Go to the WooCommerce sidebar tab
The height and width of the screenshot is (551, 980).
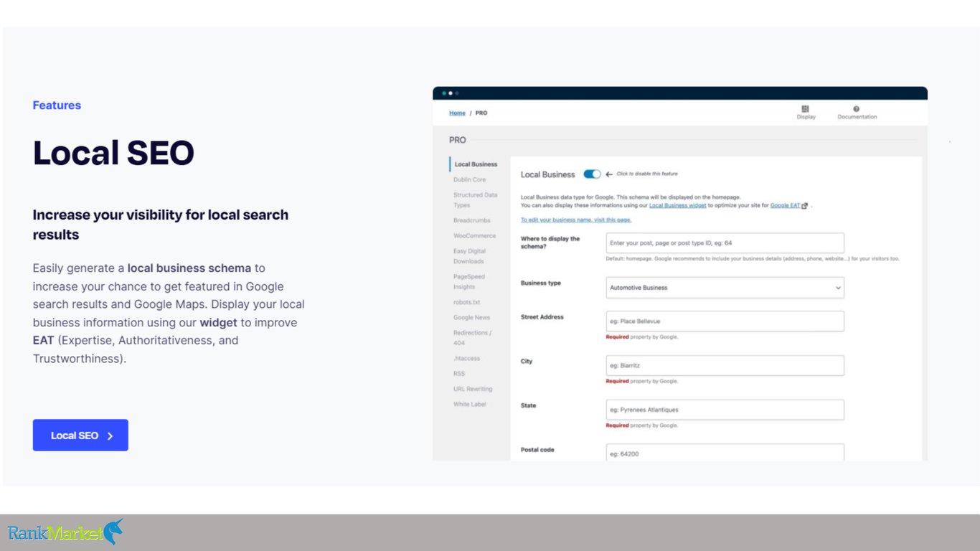474,236
